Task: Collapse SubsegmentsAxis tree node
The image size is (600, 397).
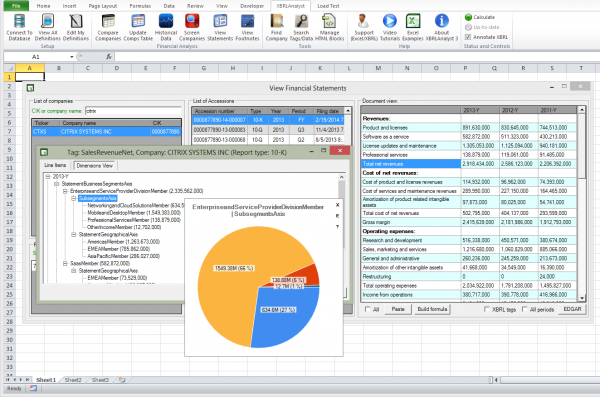Action: coord(73,198)
